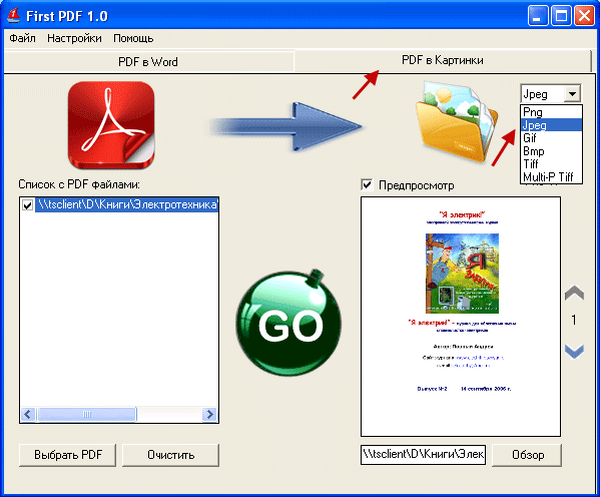The image size is (600, 497).
Task: Click the Список с PDF файлами label
Action: pos(79,184)
